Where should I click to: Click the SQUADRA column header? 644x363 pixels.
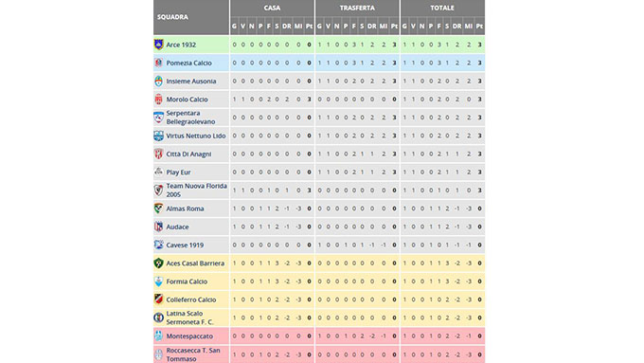(172, 17)
